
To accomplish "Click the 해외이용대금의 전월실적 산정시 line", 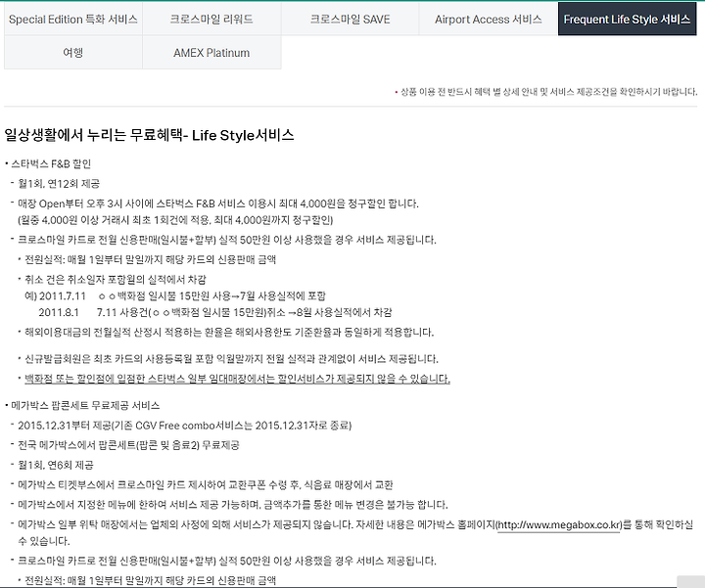I will pos(229,333).
